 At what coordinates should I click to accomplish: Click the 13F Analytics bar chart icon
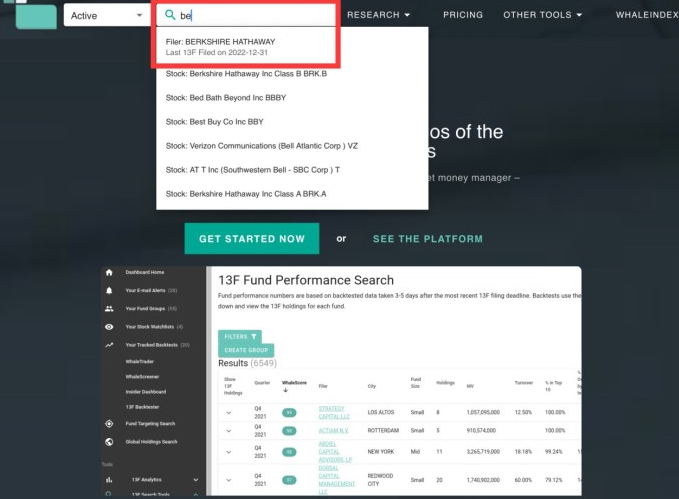[x=109, y=480]
